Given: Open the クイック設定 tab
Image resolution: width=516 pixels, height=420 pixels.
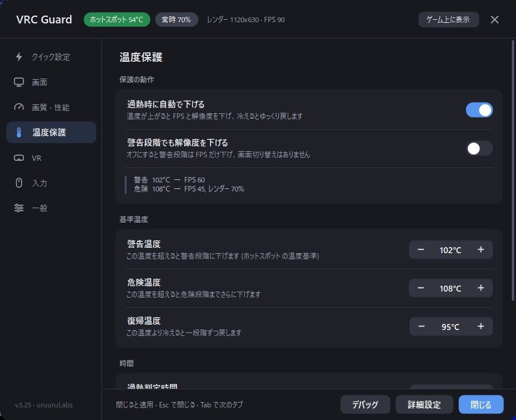Looking at the screenshot, I should 52,56.
